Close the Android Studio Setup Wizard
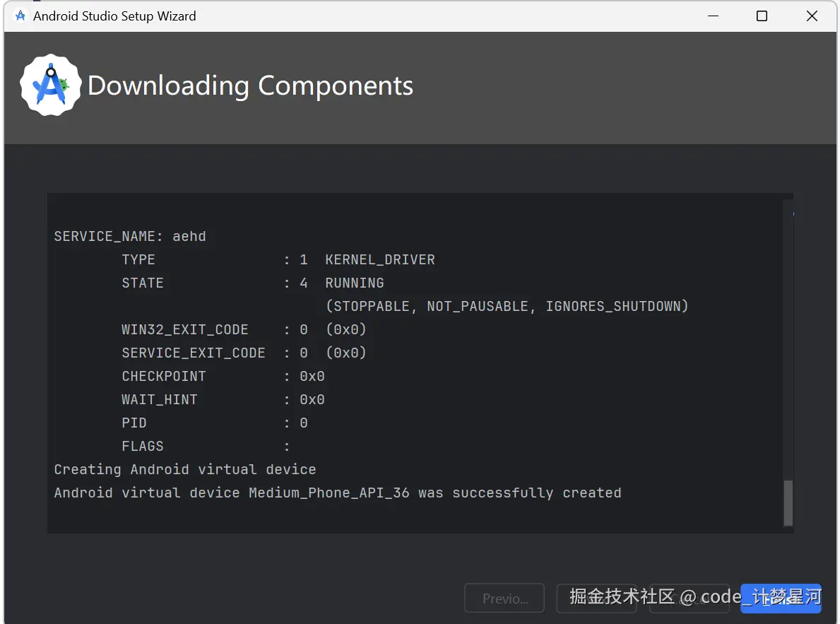Screen dimensions: 840x624 812,16
